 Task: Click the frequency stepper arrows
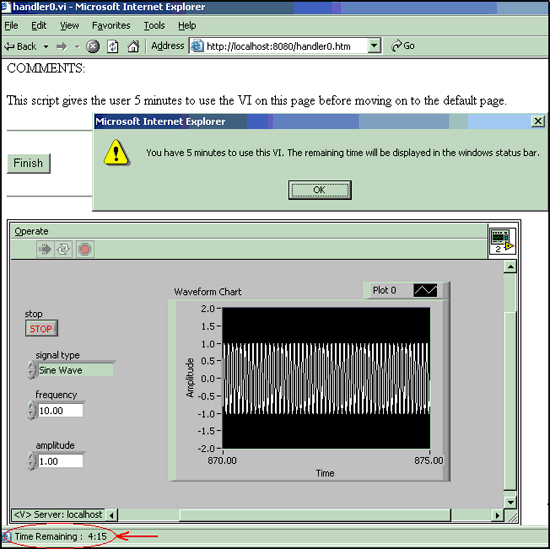pyautogui.click(x=31, y=410)
